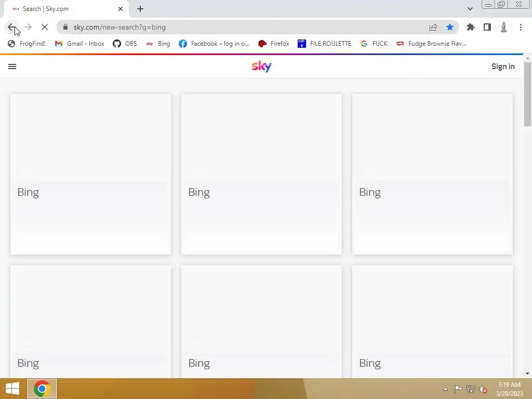Open the taskbar clock 7:19 AM
Image resolution: width=532 pixels, height=399 pixels.
pos(509,389)
